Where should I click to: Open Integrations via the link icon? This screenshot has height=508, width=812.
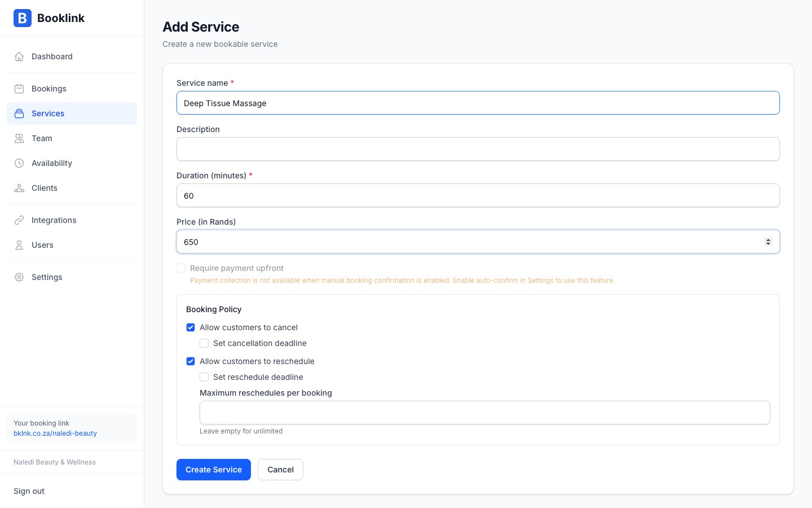tap(19, 220)
